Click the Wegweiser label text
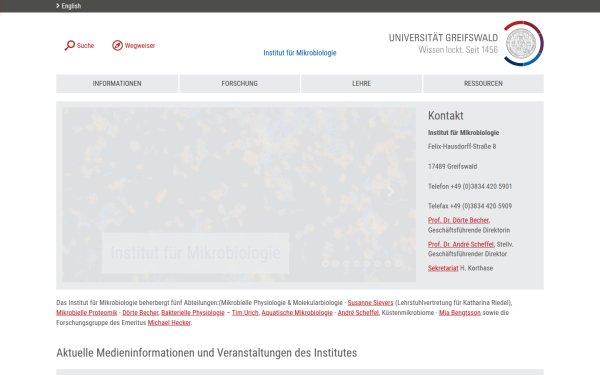This screenshot has width=600, height=375. pos(140,46)
